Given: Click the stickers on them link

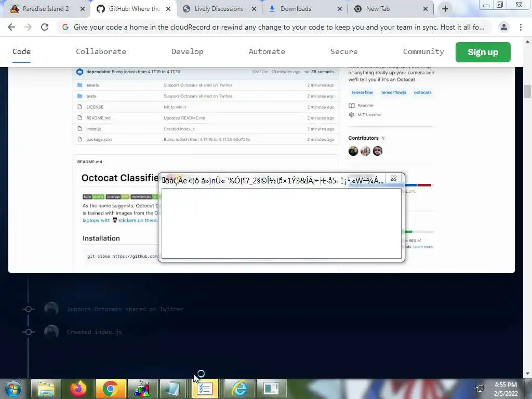Looking at the screenshot, I should click(137, 220).
